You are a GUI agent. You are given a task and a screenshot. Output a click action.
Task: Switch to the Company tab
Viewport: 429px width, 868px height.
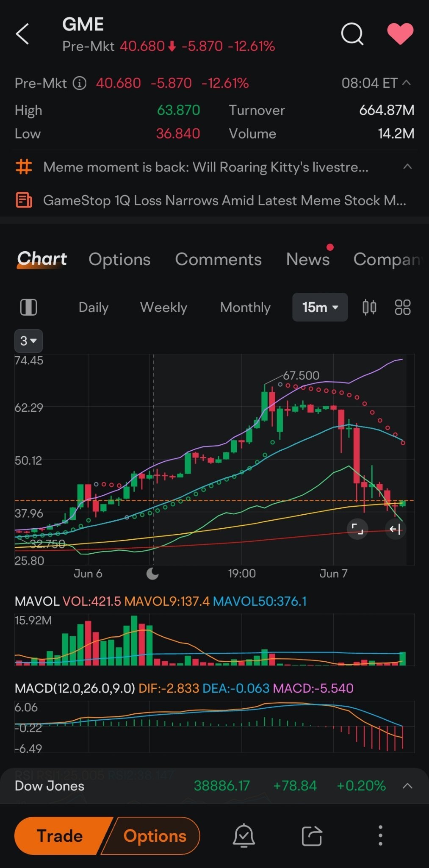(389, 259)
